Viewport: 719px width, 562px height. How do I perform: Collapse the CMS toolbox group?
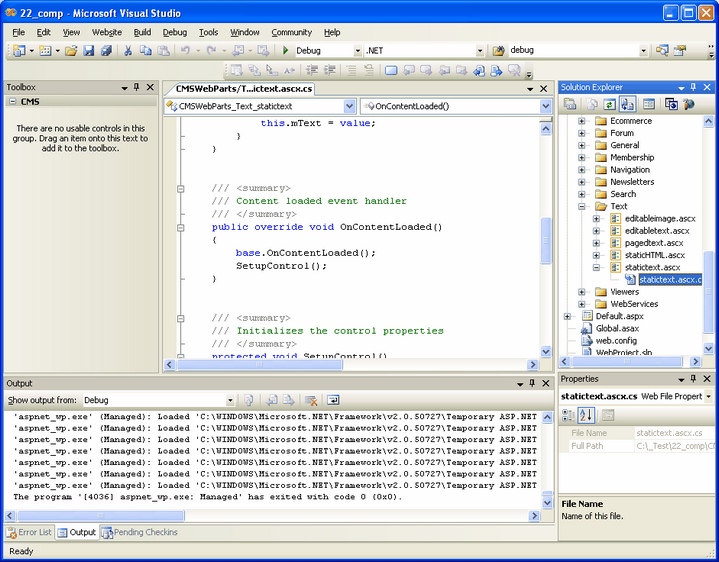pyautogui.click(x=12, y=101)
